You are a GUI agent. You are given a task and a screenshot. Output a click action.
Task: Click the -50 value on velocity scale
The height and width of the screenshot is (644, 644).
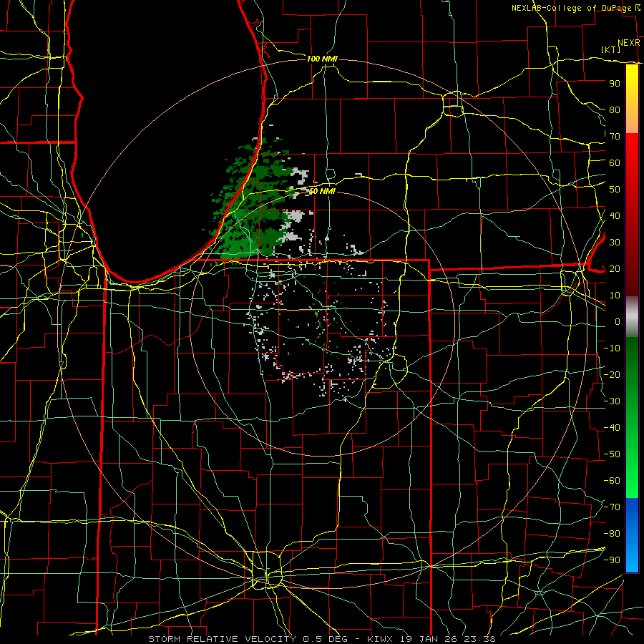click(x=612, y=454)
